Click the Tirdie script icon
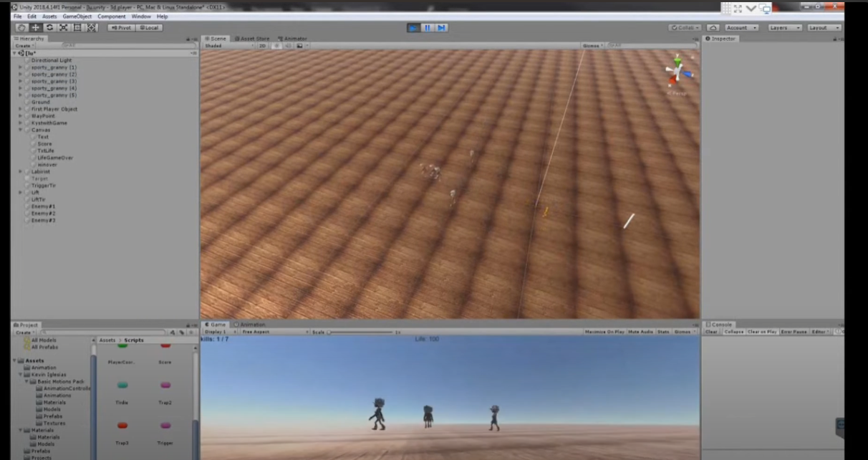Screen dimensions: 868x460 click(x=122, y=385)
